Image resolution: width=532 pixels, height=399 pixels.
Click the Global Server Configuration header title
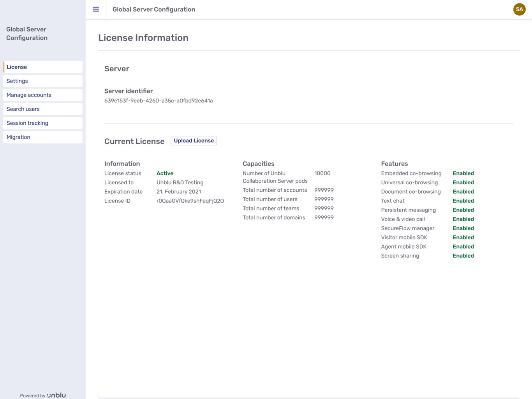tap(154, 9)
